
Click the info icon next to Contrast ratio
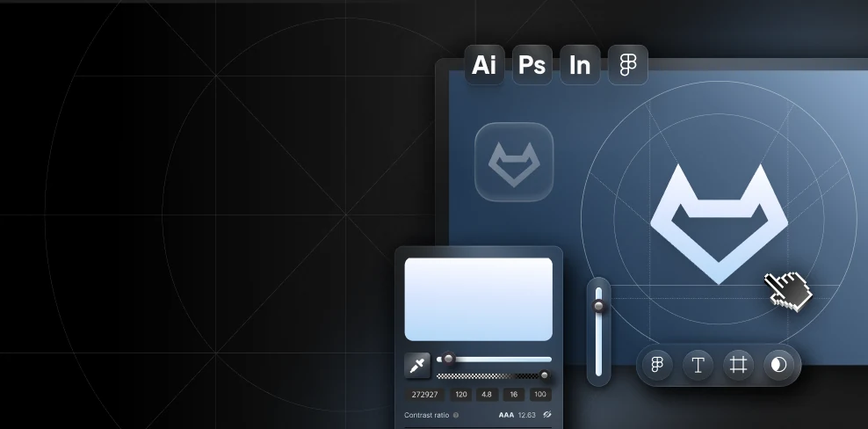tap(456, 415)
